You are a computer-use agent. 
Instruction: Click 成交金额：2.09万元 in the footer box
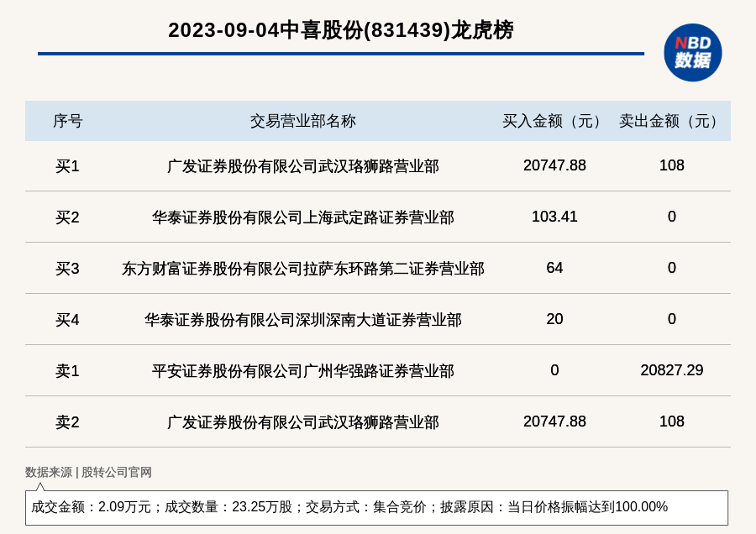point(91,506)
